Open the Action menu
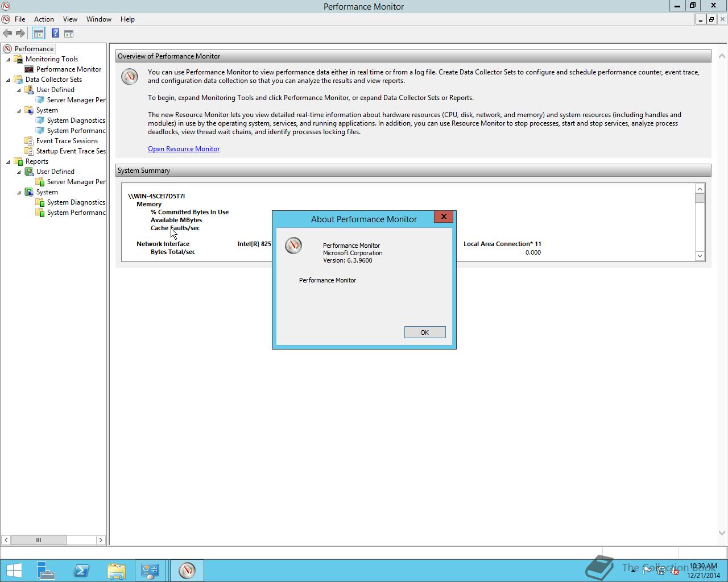This screenshot has height=582, width=728. [x=44, y=19]
